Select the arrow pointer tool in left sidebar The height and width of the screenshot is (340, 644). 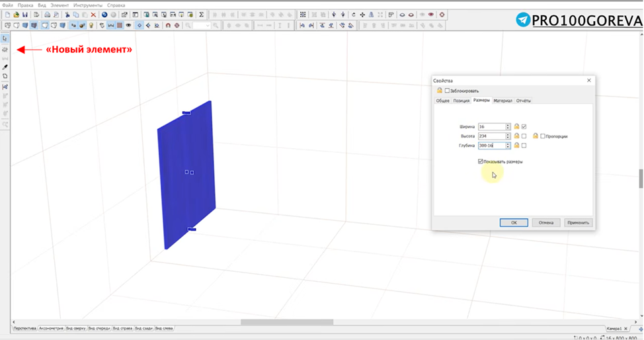5,38
